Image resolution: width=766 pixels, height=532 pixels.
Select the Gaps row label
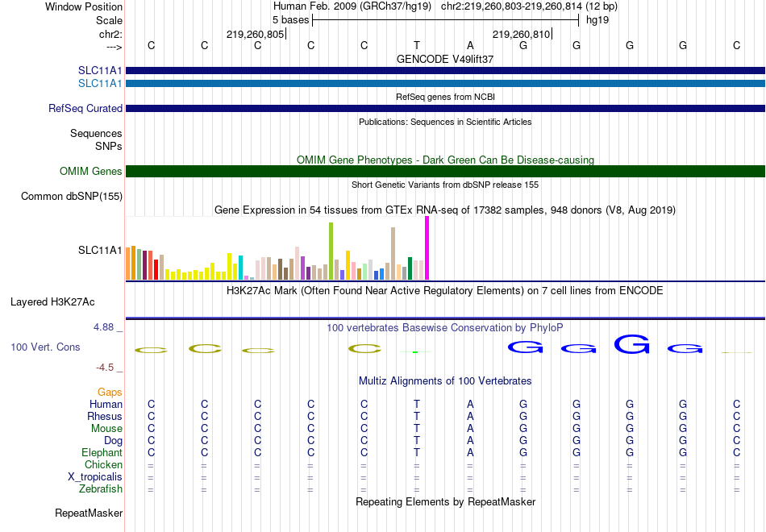(x=110, y=393)
